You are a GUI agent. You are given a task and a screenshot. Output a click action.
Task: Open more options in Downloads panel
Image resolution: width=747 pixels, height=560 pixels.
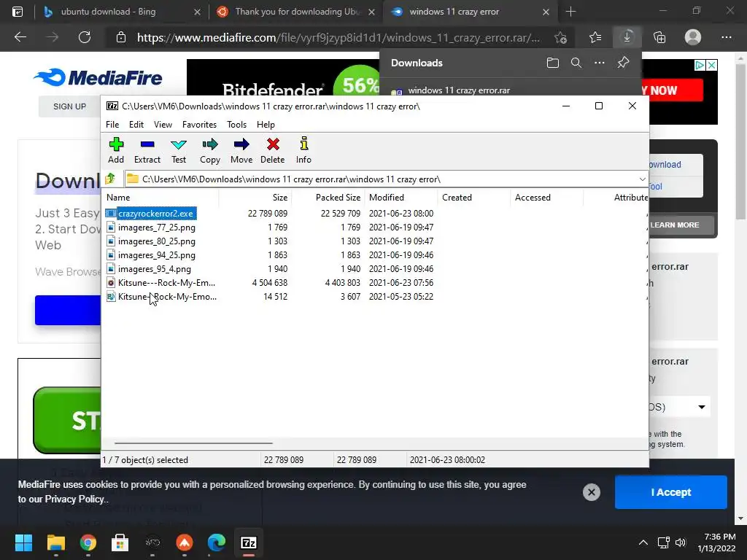[x=600, y=63]
